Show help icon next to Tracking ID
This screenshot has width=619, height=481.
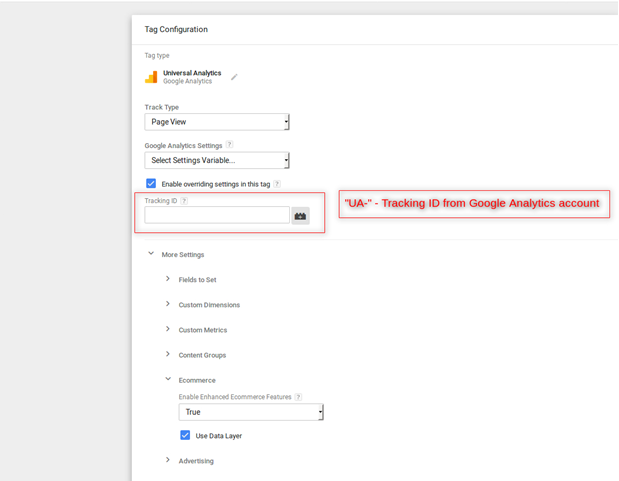coord(184,201)
